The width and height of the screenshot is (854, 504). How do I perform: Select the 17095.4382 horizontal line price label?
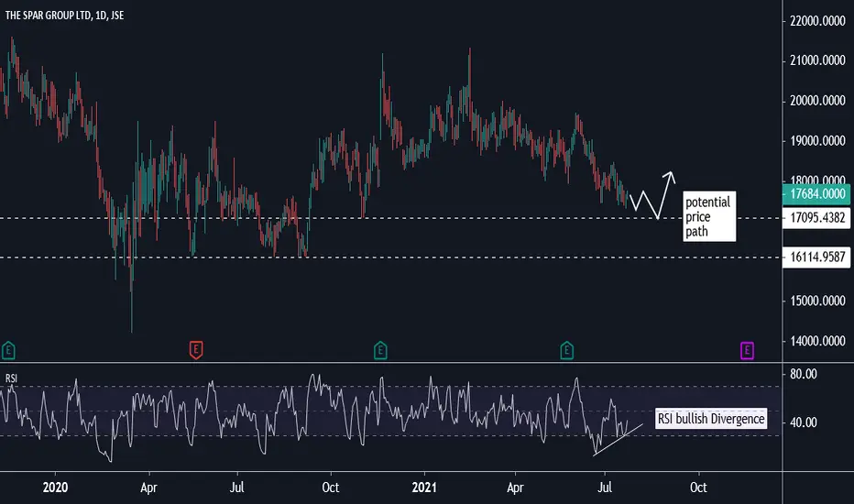816,218
